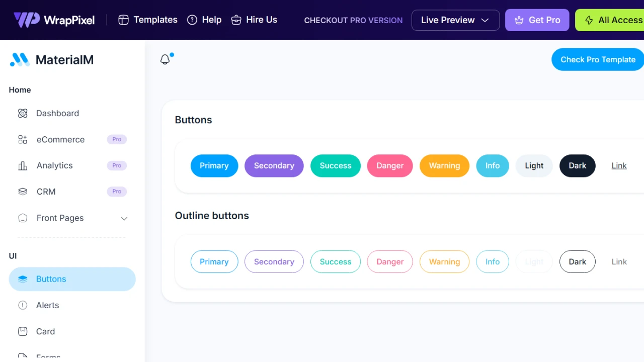Viewport: 644px width, 362px height.
Task: Click the Alerts exclamation icon
Action: tap(22, 305)
